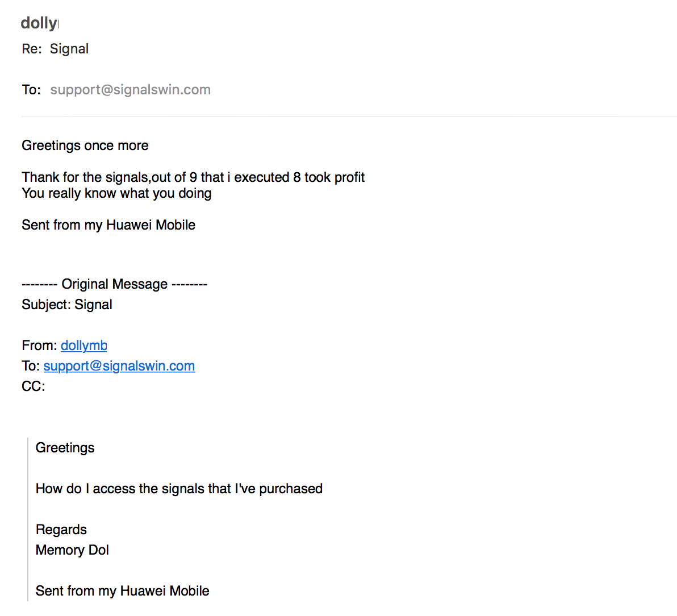
Task: Open the dollymb sender link
Action: click(x=83, y=346)
